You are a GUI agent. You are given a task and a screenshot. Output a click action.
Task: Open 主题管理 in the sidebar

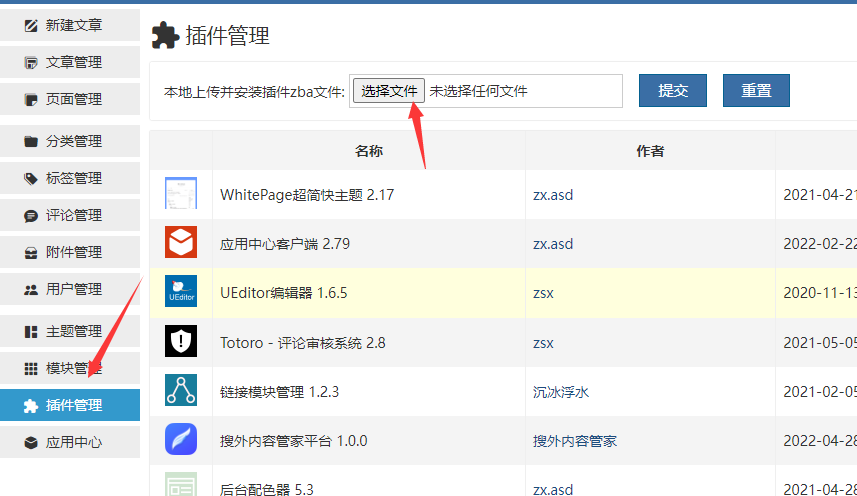click(x=70, y=331)
